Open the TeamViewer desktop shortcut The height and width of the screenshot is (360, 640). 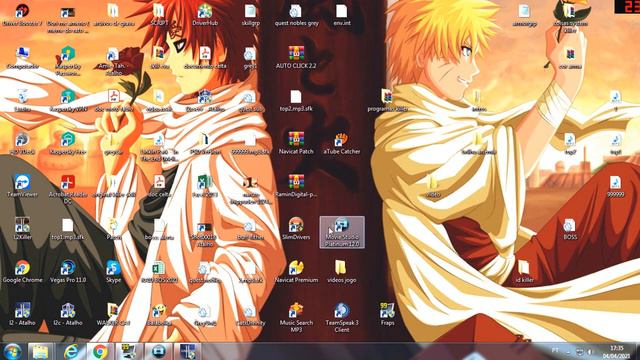click(22, 186)
